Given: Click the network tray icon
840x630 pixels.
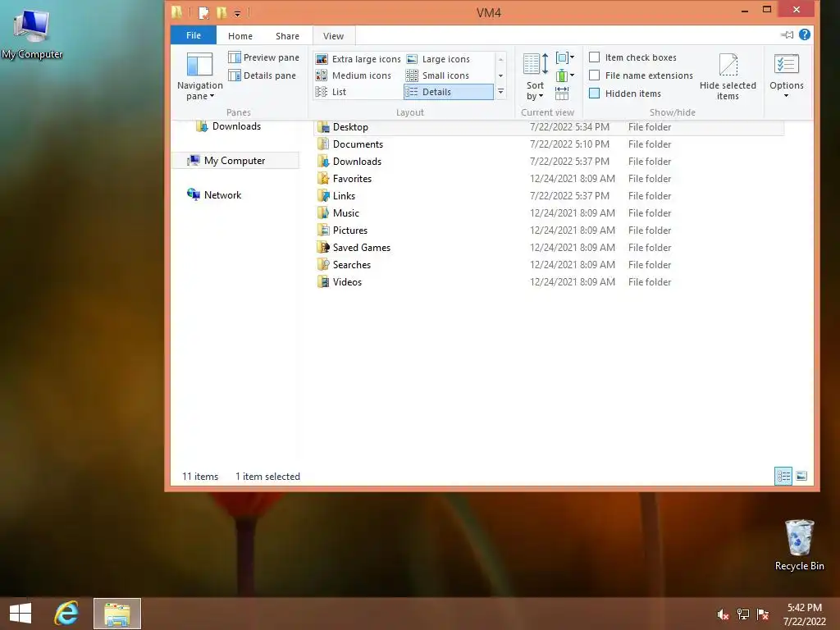Looking at the screenshot, I should click(x=743, y=614).
